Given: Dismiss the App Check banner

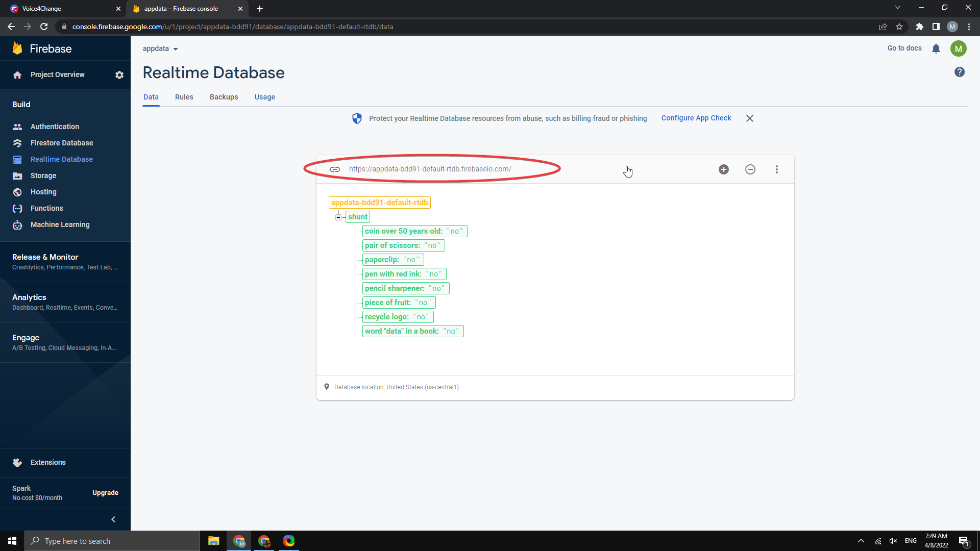Looking at the screenshot, I should (x=750, y=118).
